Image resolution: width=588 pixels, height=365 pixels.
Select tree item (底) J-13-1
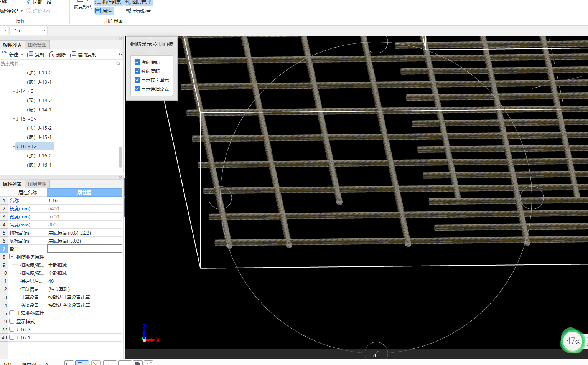pos(39,82)
